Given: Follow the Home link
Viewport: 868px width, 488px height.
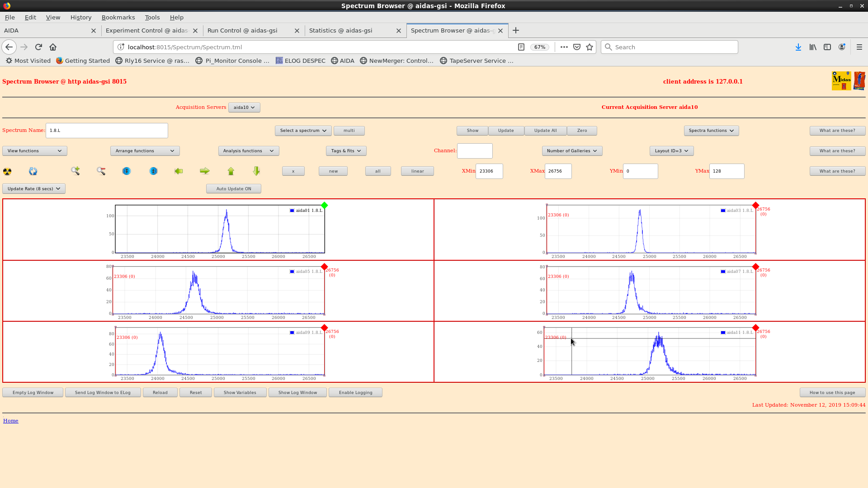Looking at the screenshot, I should [11, 421].
